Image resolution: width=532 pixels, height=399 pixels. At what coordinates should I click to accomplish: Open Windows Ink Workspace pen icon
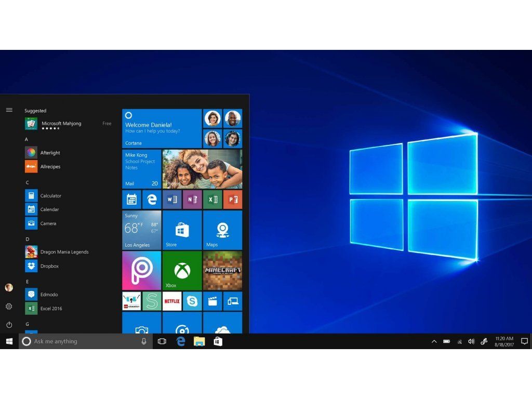(484, 342)
